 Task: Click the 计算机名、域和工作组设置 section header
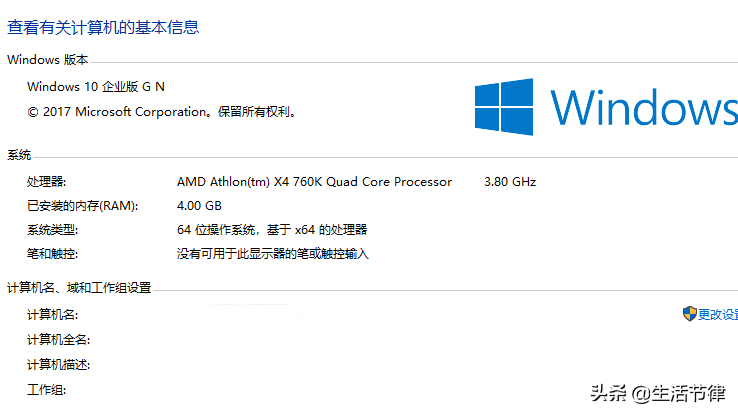click(x=79, y=287)
